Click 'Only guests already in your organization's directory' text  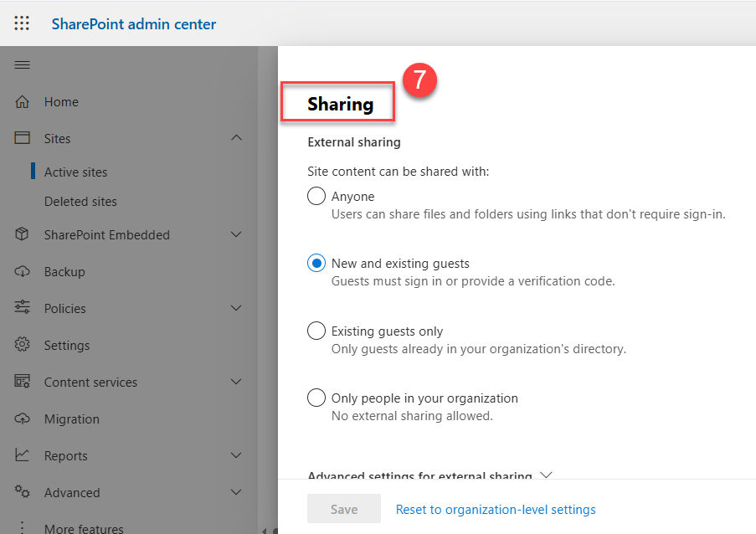pyautogui.click(x=479, y=349)
